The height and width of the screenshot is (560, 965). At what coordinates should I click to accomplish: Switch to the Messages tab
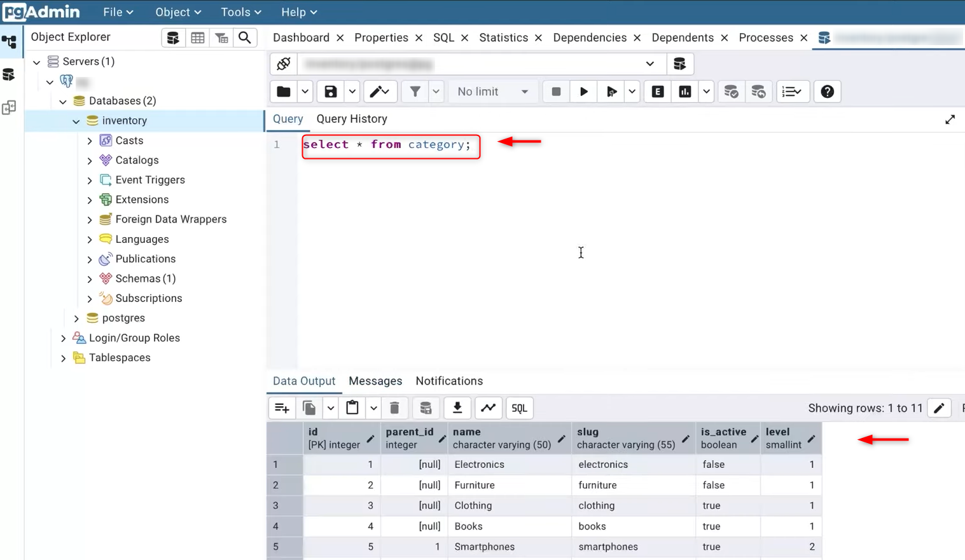point(375,381)
